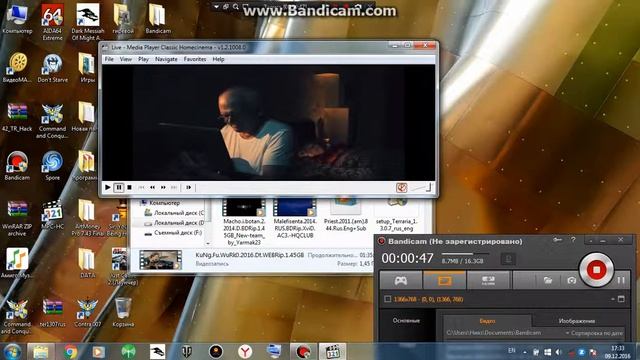640x360 pixels.
Task: Stop playback in Media Player Classic
Action: [129, 187]
